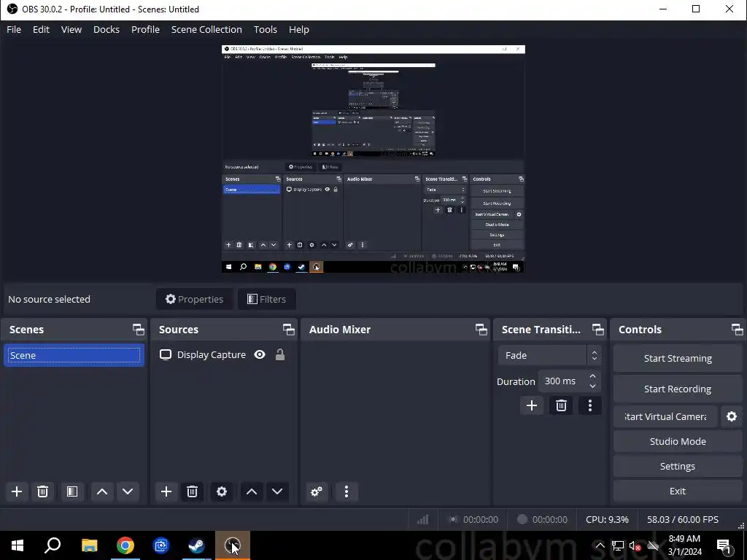Click Start Virtual Camera
Screen dimensions: 747x560
[x=665, y=416]
